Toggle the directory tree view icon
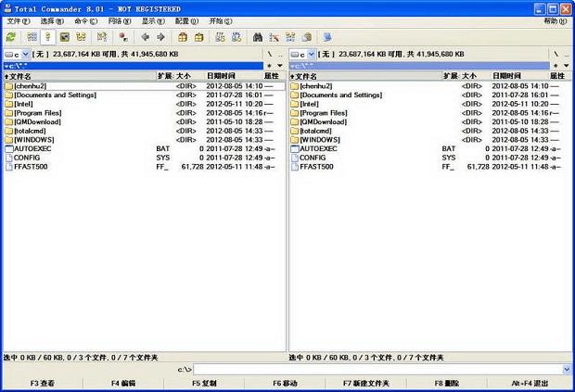Screen dimensions: 575x392 pos(81,37)
